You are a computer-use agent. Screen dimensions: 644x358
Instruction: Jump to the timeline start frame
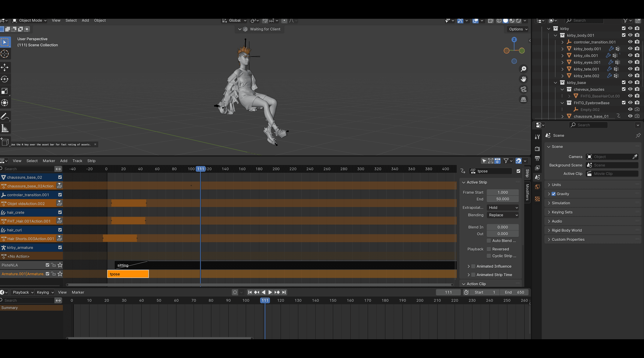pos(250,292)
